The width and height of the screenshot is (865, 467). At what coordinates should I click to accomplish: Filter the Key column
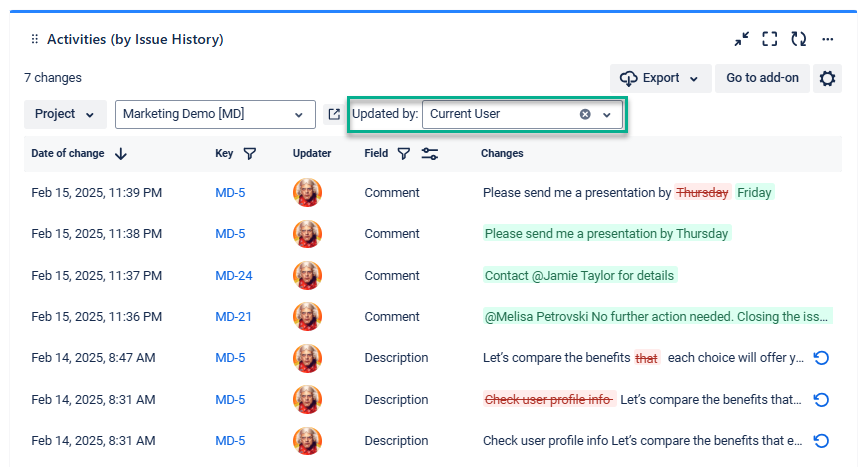(x=250, y=154)
